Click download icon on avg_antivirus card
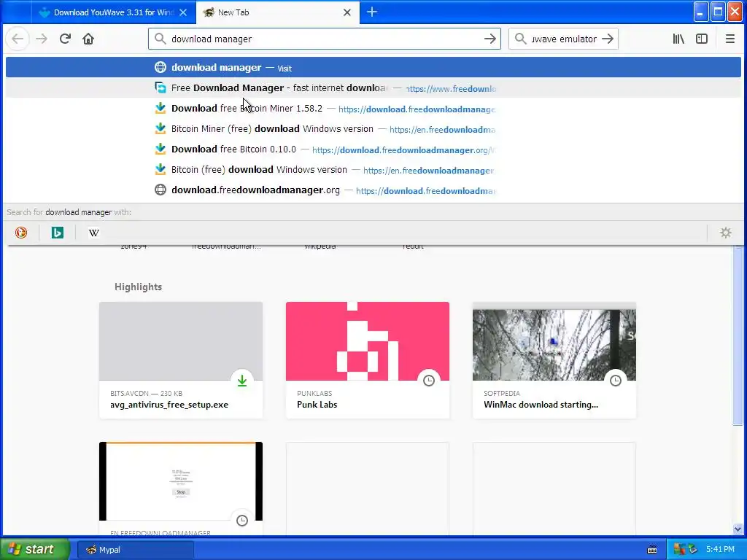Image resolution: width=747 pixels, height=560 pixels. (242, 381)
